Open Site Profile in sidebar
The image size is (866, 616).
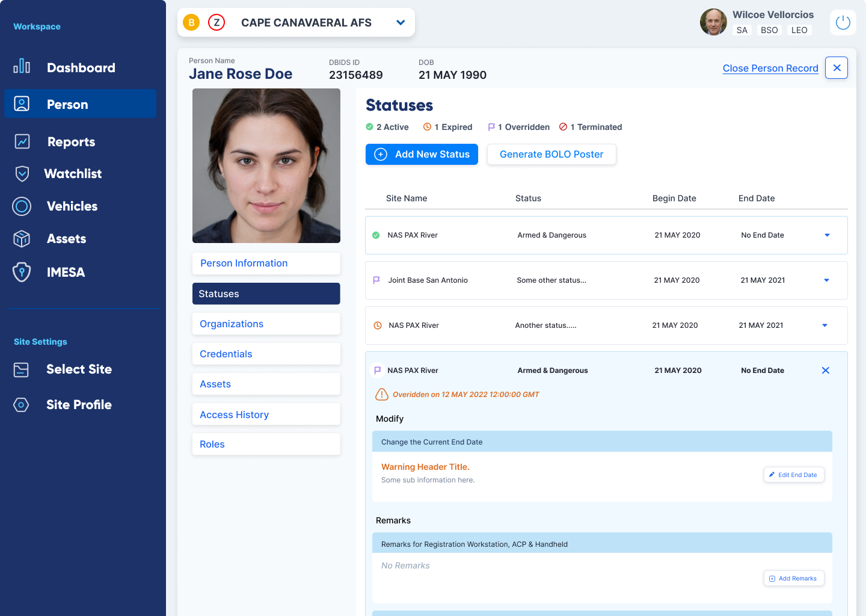pos(79,405)
